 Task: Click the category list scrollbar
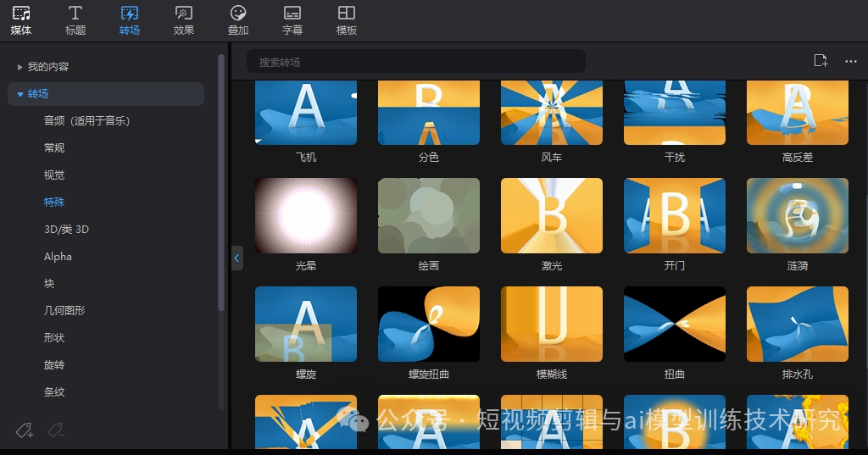221,183
